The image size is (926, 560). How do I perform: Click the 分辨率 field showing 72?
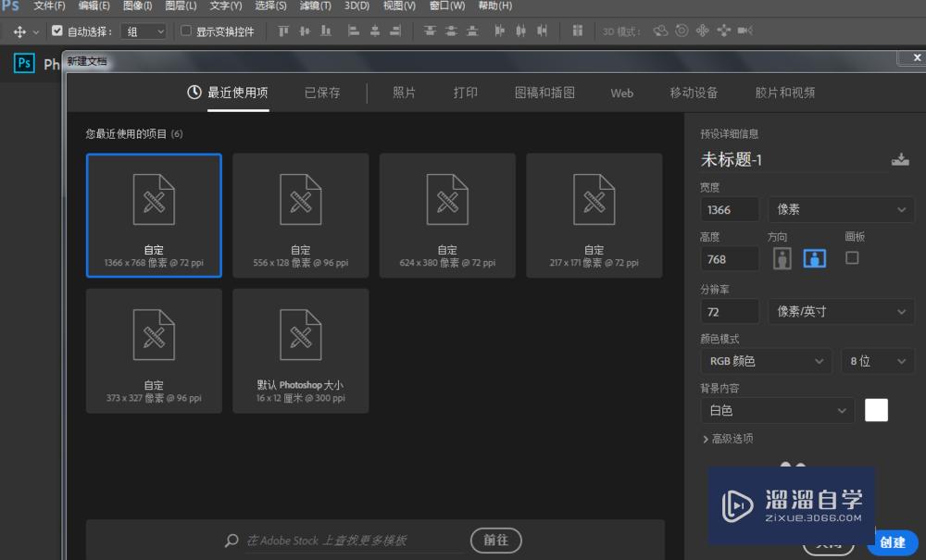point(730,312)
